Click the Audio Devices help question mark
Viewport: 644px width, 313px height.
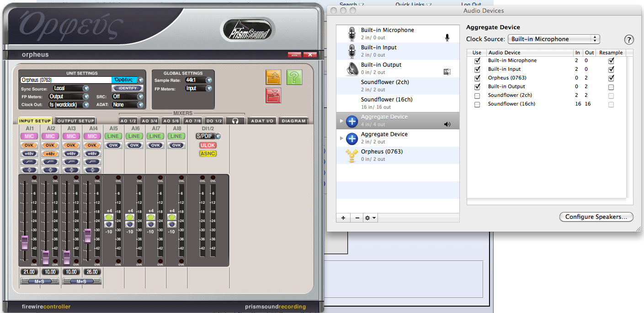(x=629, y=39)
